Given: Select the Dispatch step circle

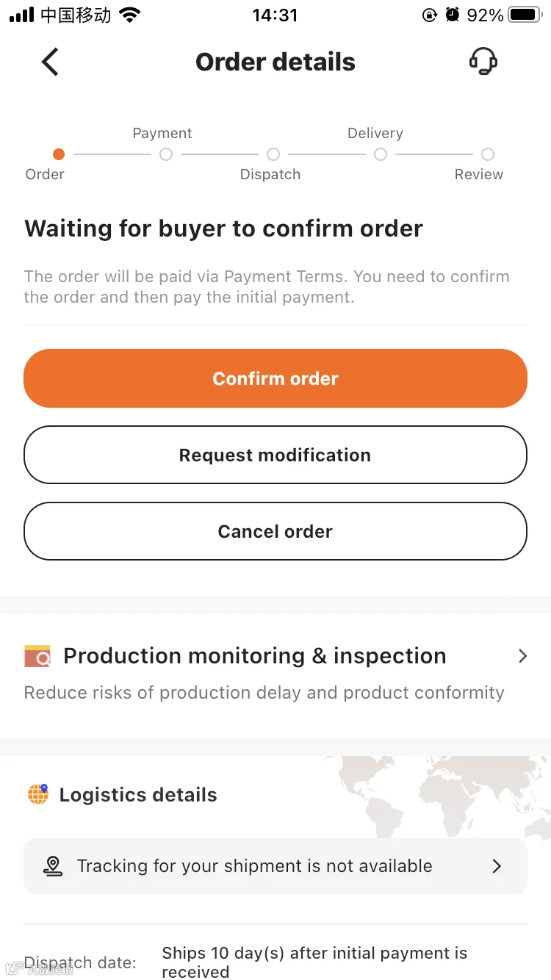Looking at the screenshot, I should click(273, 154).
